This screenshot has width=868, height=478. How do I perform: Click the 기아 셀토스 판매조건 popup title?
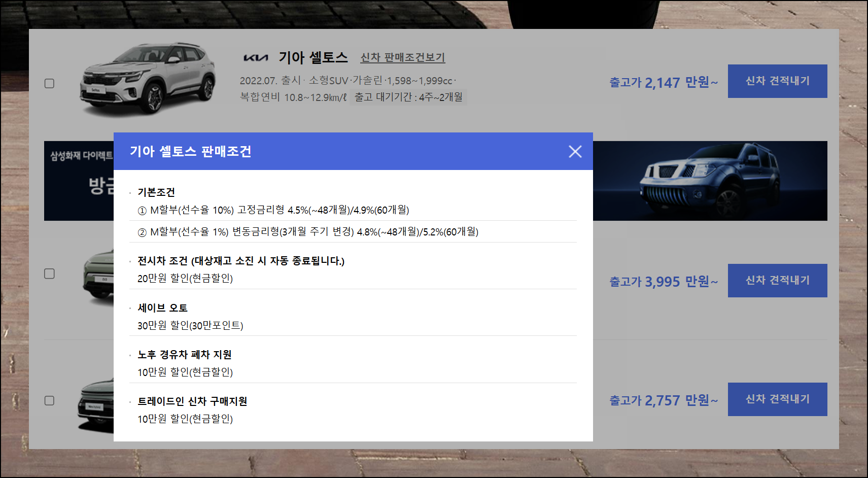(190, 151)
